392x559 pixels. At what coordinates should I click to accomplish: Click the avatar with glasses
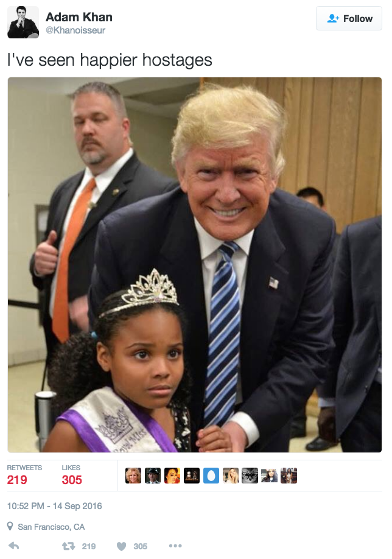(x=250, y=476)
